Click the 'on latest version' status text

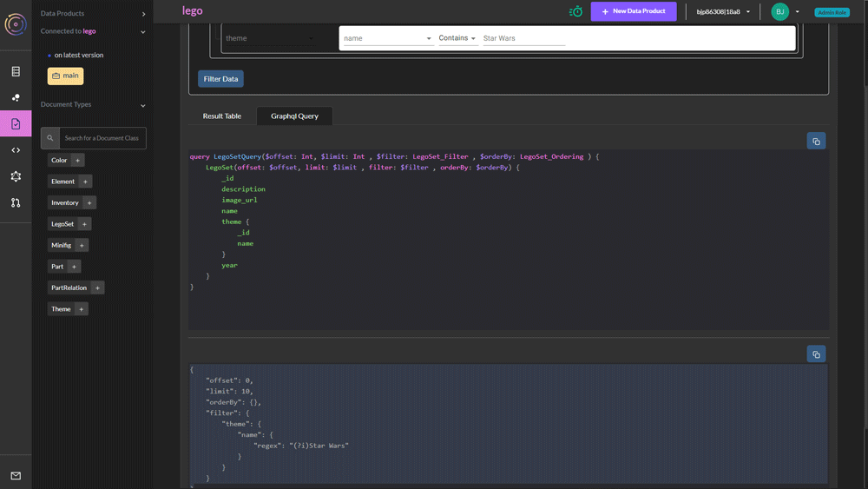[79, 55]
